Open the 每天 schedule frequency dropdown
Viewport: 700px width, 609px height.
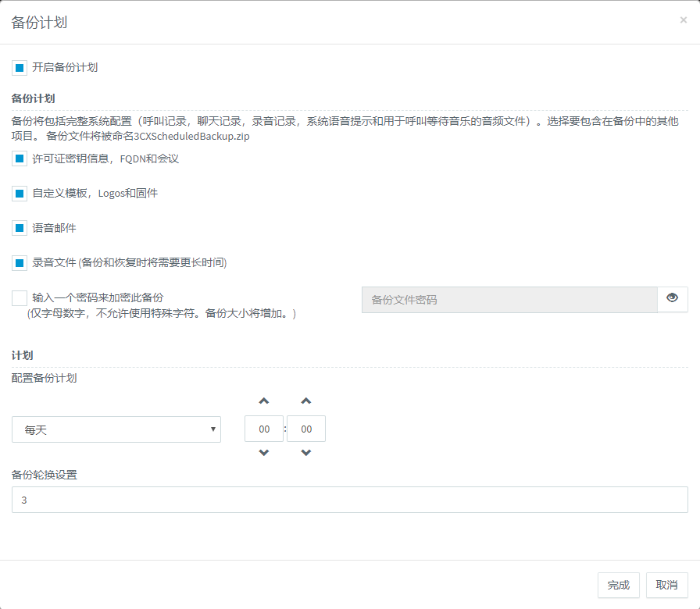pos(116,429)
